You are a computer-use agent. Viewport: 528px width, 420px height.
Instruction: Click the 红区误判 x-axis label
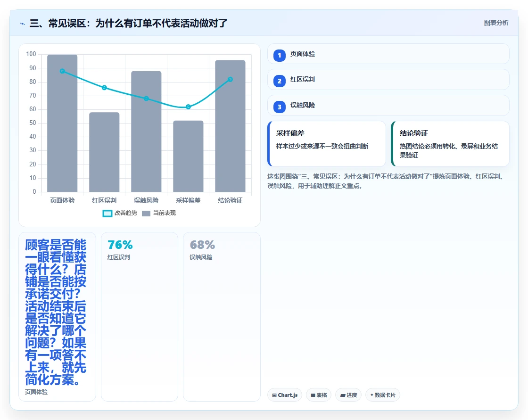click(x=104, y=200)
